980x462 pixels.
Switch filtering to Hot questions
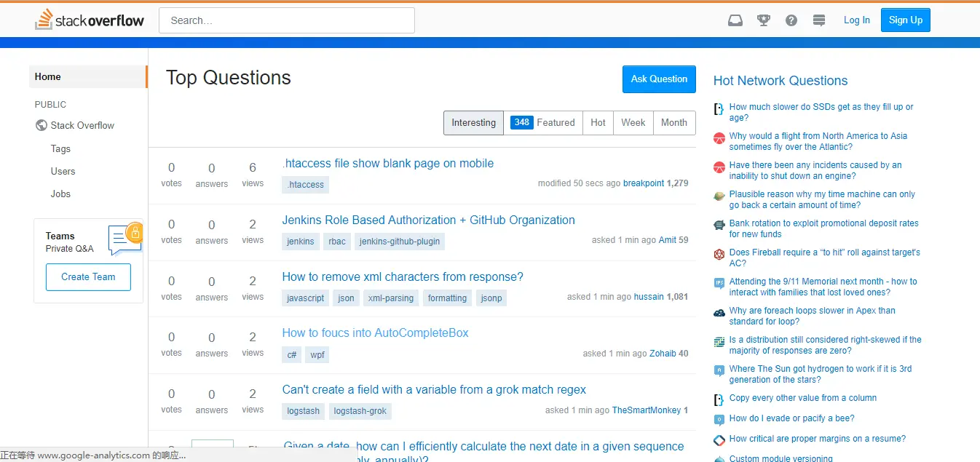[x=598, y=122]
